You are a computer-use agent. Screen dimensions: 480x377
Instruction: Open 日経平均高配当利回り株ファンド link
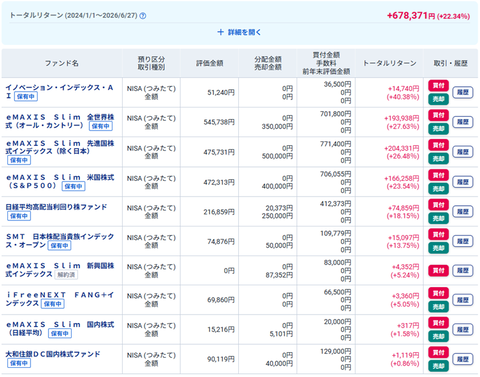(x=56, y=207)
